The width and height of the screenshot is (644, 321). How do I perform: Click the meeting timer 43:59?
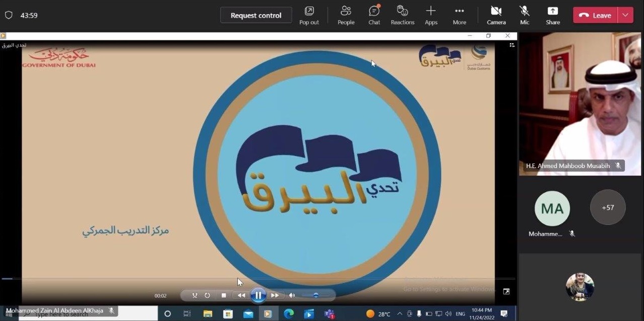tap(29, 16)
